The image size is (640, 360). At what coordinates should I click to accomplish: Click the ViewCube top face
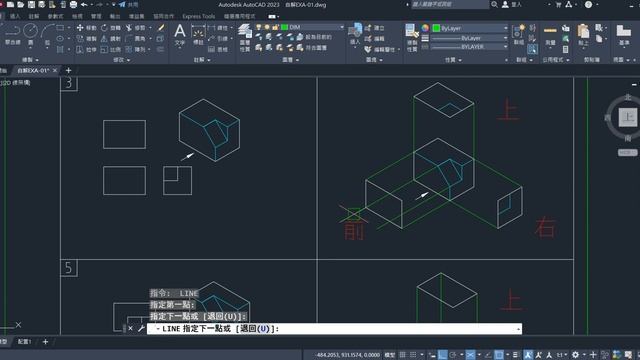(x=627, y=117)
